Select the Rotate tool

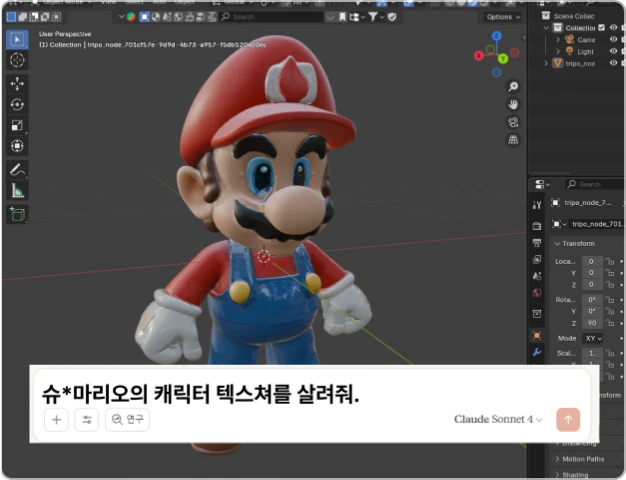17,105
